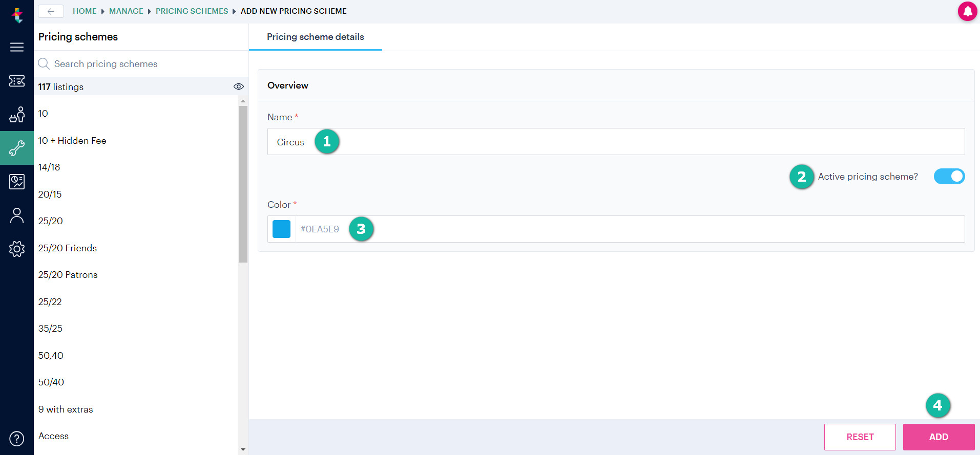
Task: Open the settings gear icon
Action: coord(17,249)
